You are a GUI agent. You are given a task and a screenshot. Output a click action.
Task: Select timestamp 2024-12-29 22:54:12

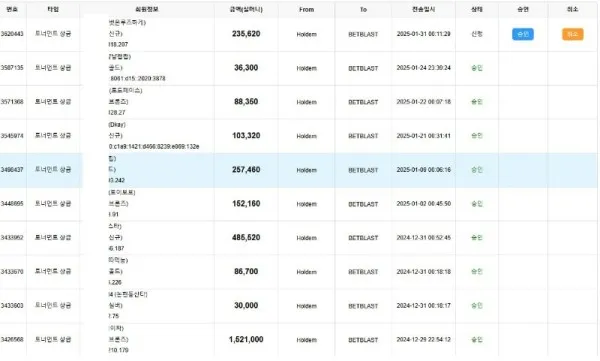click(424, 340)
